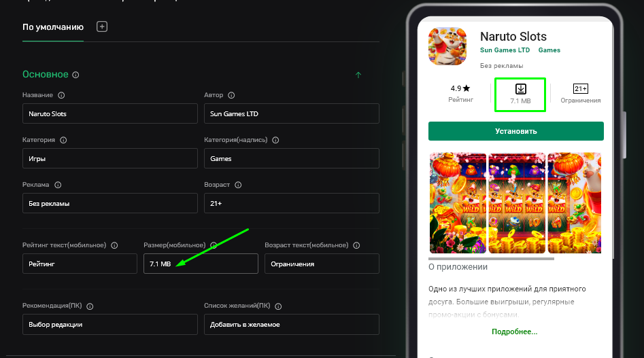Edit the Рейтинг текст field

click(x=80, y=264)
